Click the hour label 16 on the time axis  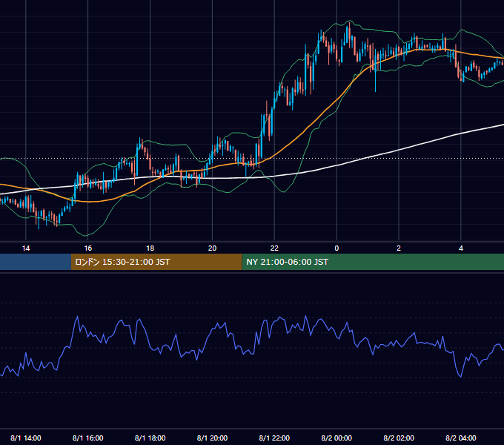click(87, 248)
